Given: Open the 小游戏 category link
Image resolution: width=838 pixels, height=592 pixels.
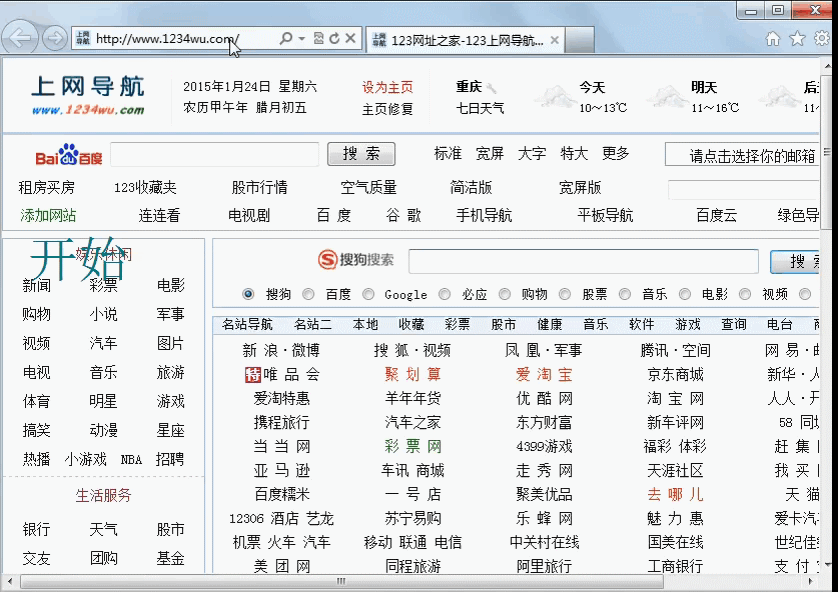Looking at the screenshot, I should point(86,459).
